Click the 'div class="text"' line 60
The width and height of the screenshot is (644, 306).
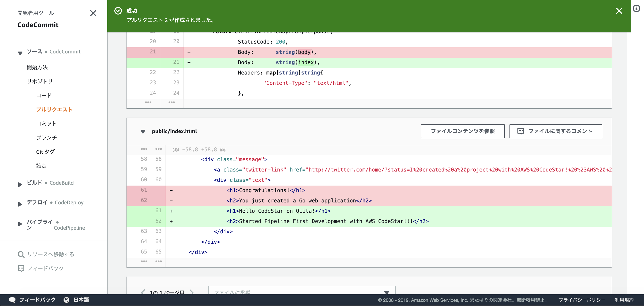click(369, 180)
